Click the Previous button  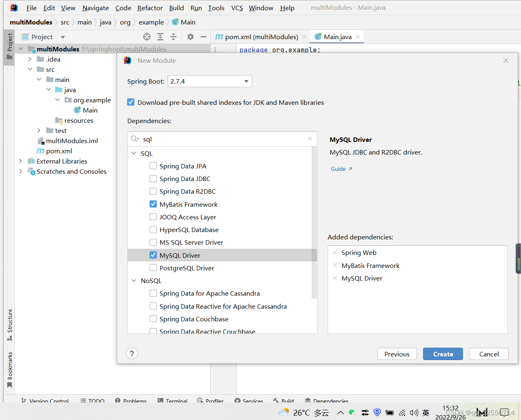[397, 354]
